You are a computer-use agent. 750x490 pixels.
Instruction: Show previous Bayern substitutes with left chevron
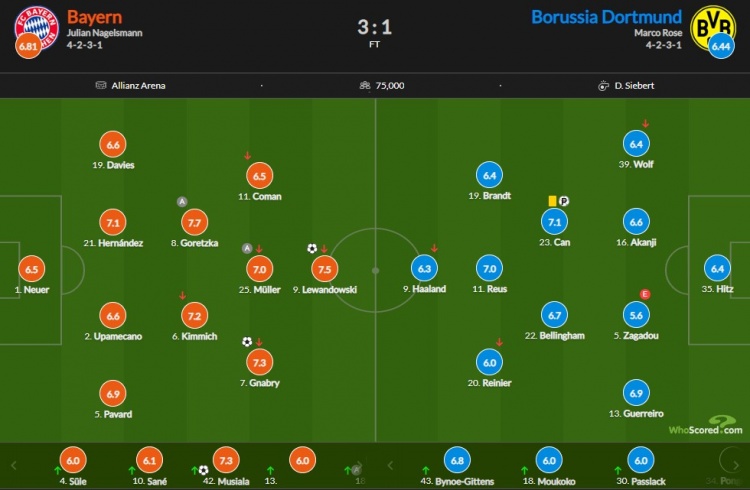13,465
